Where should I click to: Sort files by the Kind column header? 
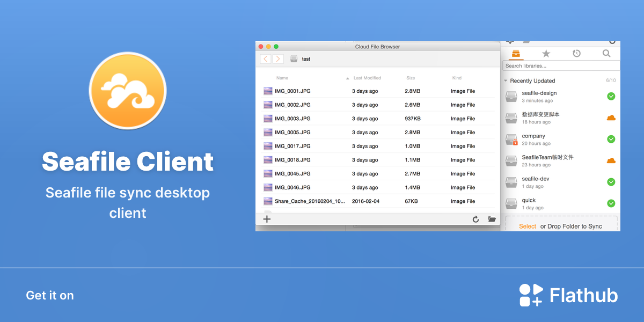point(457,78)
